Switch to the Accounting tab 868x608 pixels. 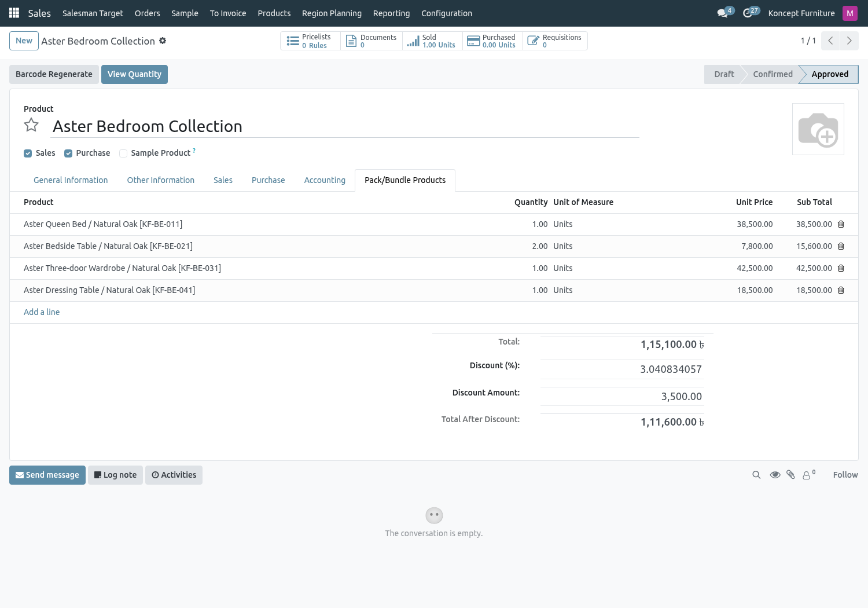tap(325, 180)
